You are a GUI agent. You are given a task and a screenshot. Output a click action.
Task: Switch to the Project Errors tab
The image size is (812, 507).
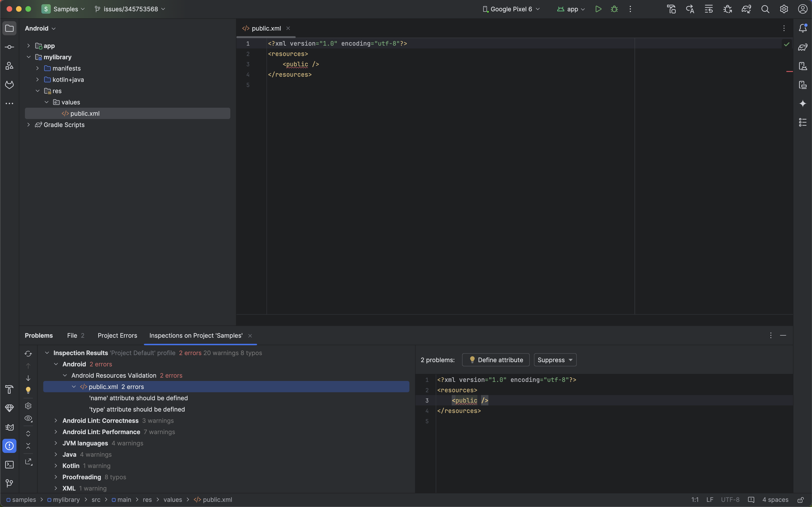(x=117, y=336)
